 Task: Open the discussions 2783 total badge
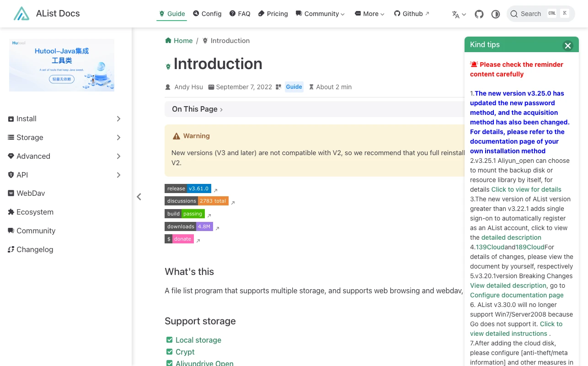click(x=197, y=201)
